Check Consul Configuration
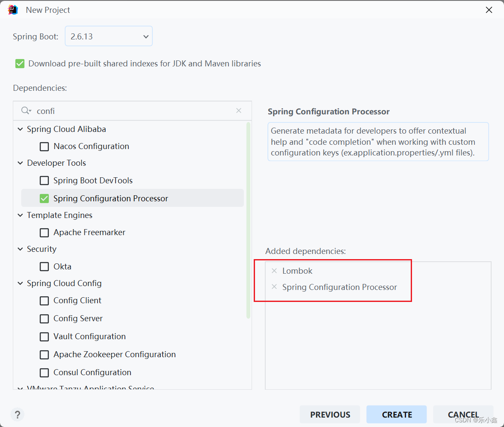504x427 pixels. tap(44, 373)
